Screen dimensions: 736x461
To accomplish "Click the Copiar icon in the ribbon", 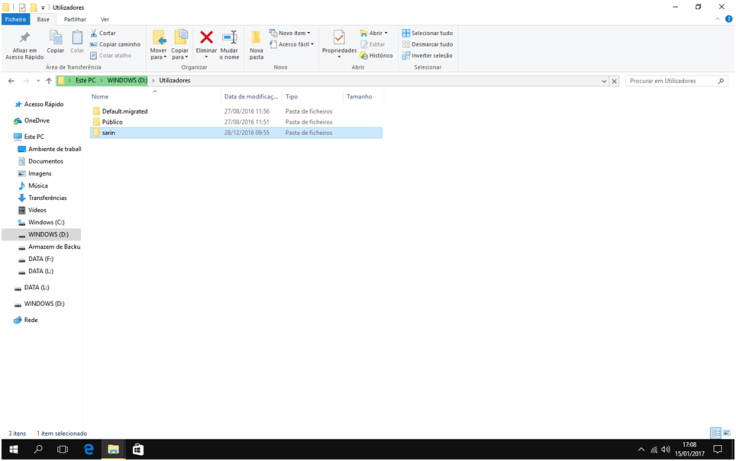I will point(55,38).
